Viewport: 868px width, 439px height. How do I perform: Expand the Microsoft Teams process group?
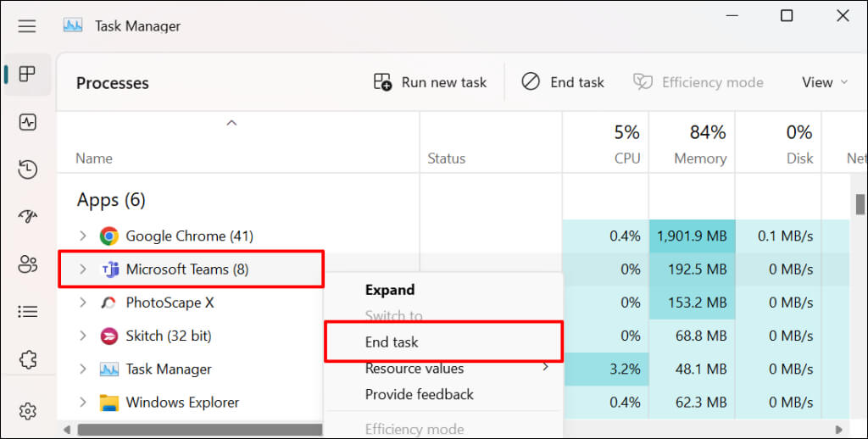coord(82,270)
